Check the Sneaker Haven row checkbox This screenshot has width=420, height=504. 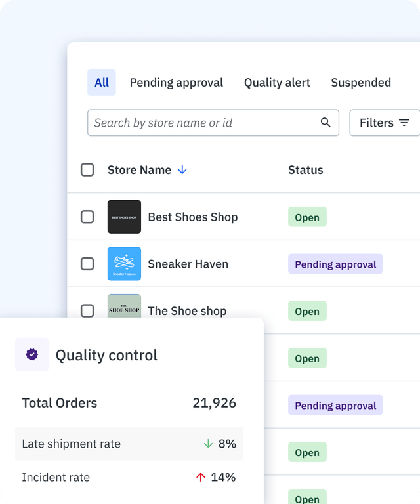[x=87, y=264]
